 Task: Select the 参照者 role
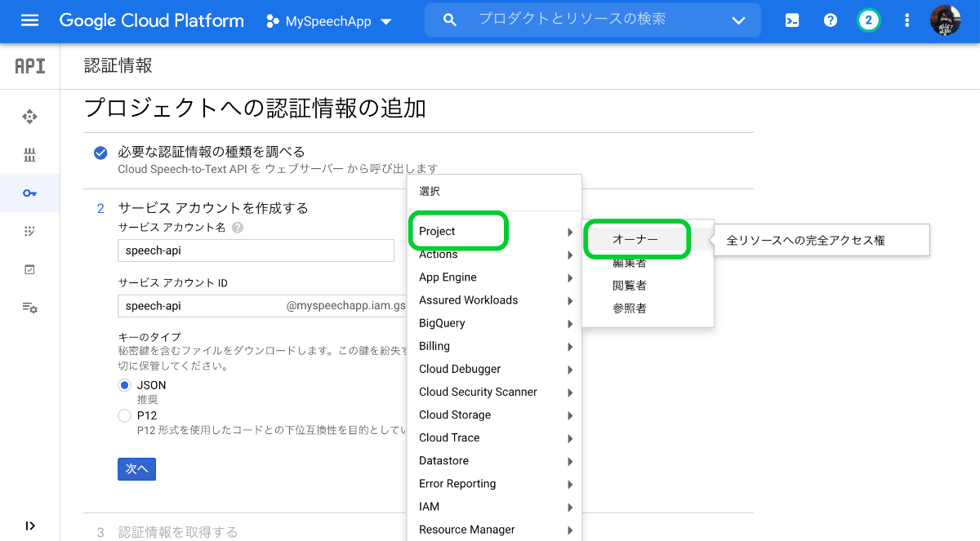point(648,308)
